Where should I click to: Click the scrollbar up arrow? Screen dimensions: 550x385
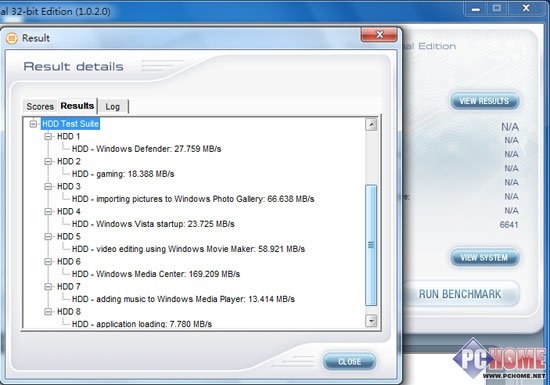371,124
